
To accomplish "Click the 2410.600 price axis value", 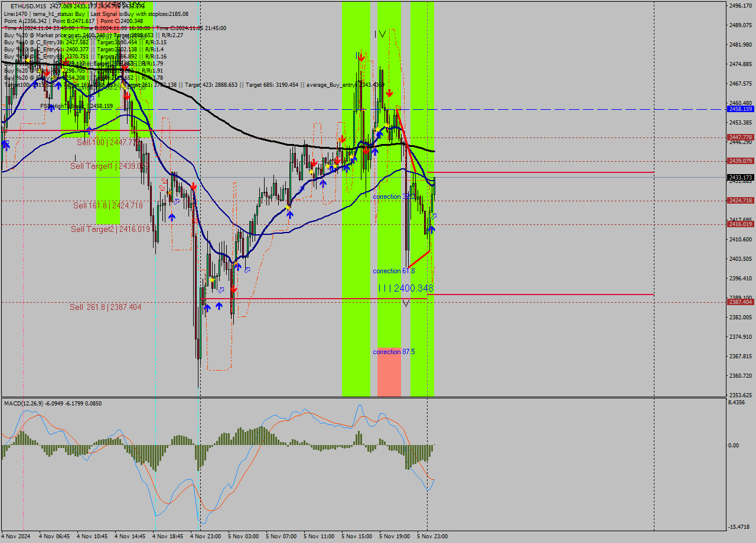I will tap(741, 239).
